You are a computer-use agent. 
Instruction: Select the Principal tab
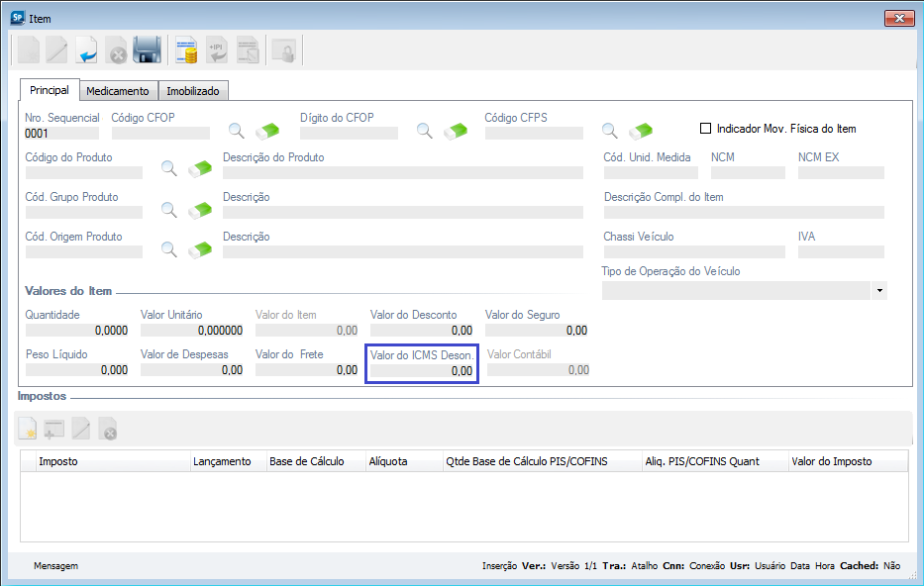50,90
